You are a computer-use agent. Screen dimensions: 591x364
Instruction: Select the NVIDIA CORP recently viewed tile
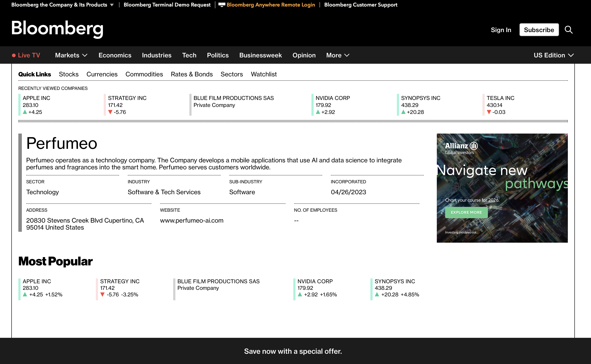333,98
